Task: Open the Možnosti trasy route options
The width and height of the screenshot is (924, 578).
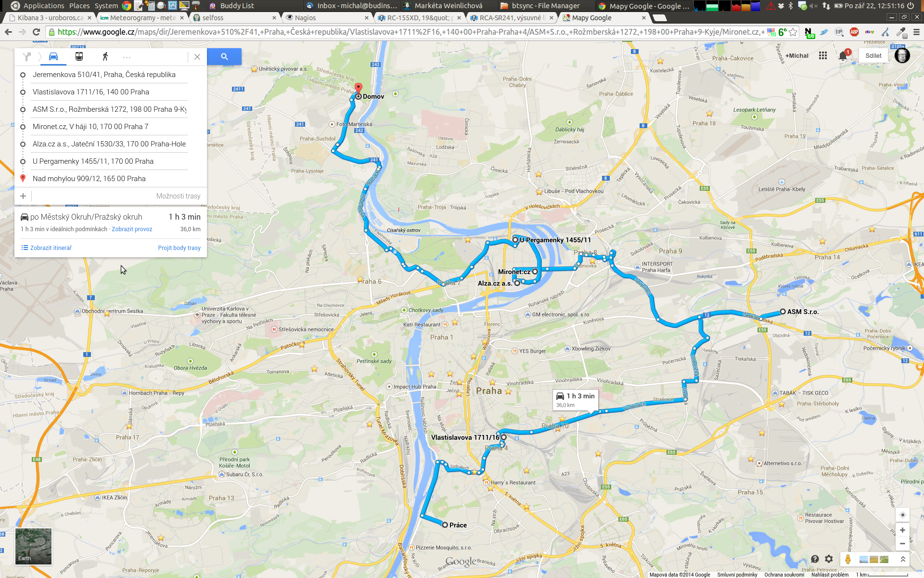Action: coord(178,196)
